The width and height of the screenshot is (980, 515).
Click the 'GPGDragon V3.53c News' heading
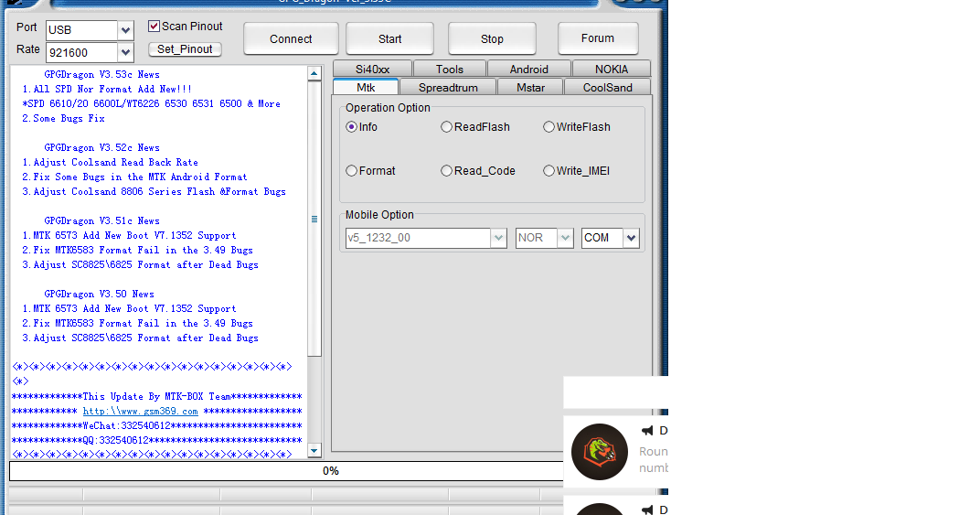point(101,74)
